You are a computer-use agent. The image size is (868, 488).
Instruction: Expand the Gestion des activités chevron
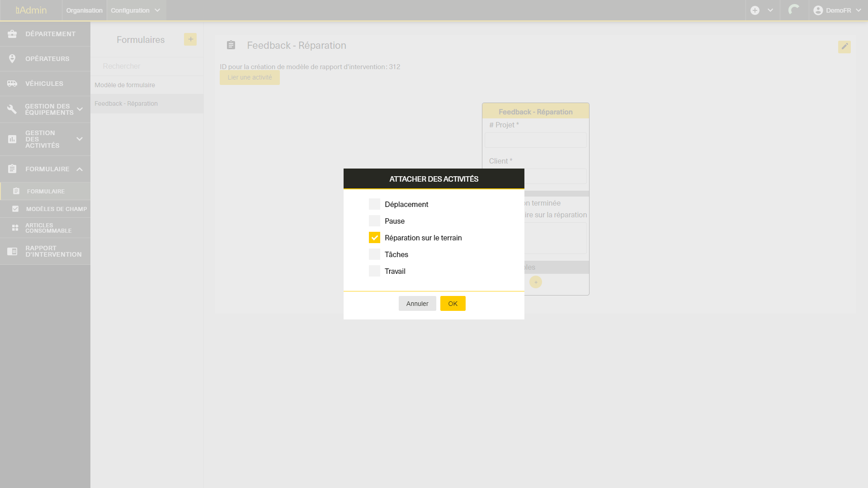80,139
